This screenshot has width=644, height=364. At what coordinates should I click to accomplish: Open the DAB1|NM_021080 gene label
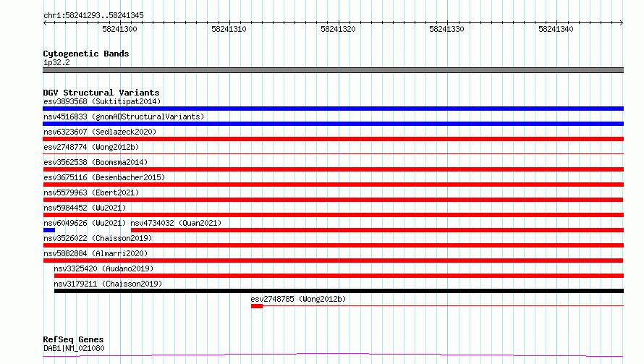point(74,348)
